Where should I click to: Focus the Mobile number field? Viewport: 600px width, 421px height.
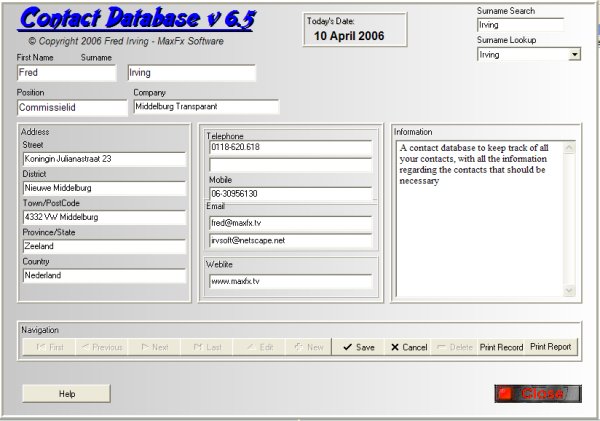tap(290, 193)
